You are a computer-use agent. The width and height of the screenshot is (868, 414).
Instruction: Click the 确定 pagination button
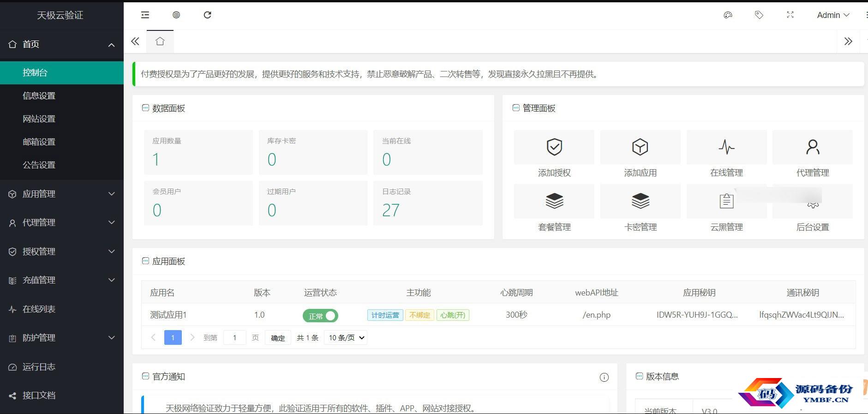(x=278, y=338)
